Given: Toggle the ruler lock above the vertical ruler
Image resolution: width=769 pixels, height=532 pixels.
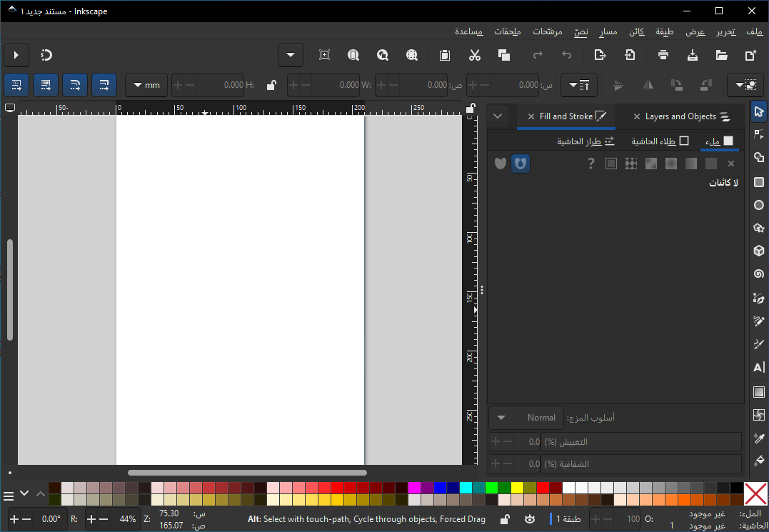Looking at the screenshot, I should [x=471, y=108].
